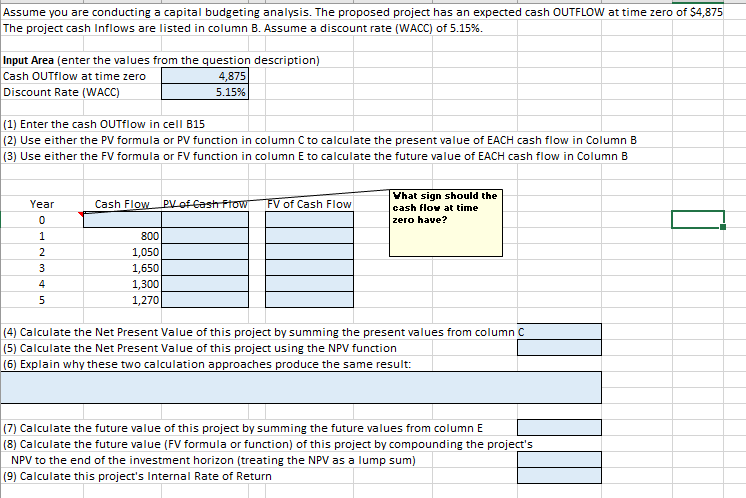Click the FV of Cash Flow cell for Year 3
Image resolution: width=746 pixels, height=498 pixels.
pyautogui.click(x=309, y=268)
